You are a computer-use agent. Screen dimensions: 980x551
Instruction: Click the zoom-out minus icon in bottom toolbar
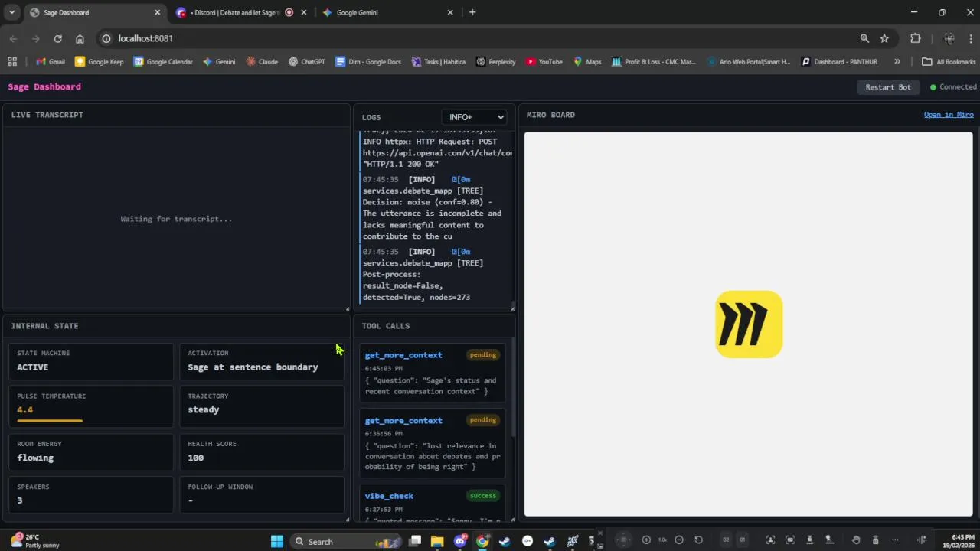679,540
